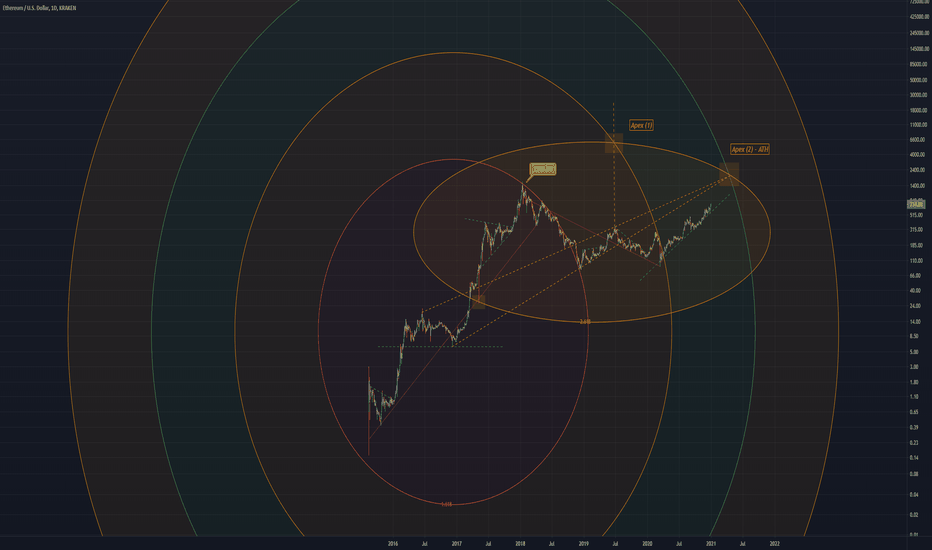Click the 2019 label on the time axis
Screen dimensions: 932x550
pyautogui.click(x=584, y=543)
